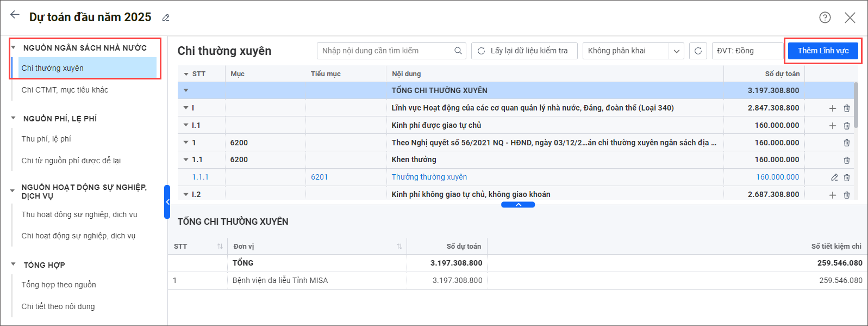The width and height of the screenshot is (868, 326).
Task: Click the Thêm Lĩnh vực button
Action: (x=823, y=51)
